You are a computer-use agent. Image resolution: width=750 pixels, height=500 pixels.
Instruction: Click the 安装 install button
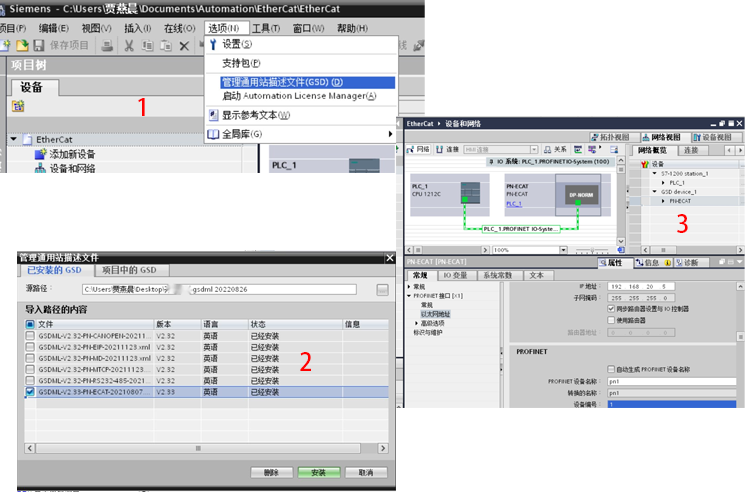coord(318,472)
